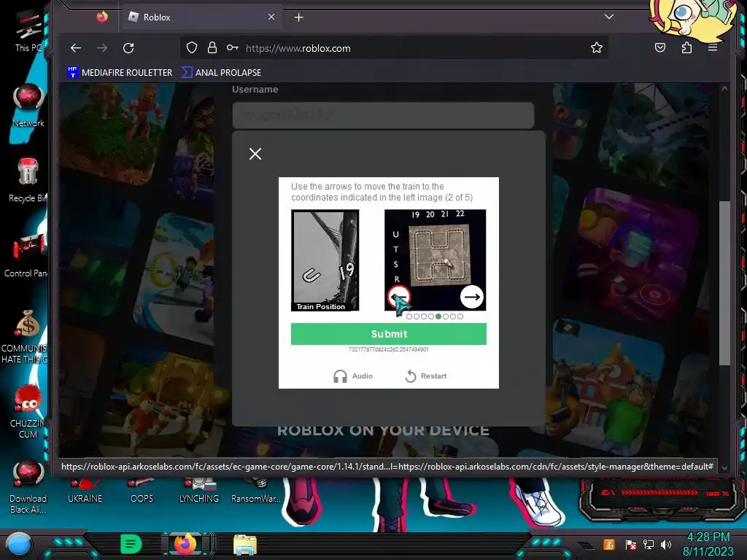Screen dimensions: 747x560
Task: Reload the Roblox page
Action: (x=128, y=48)
